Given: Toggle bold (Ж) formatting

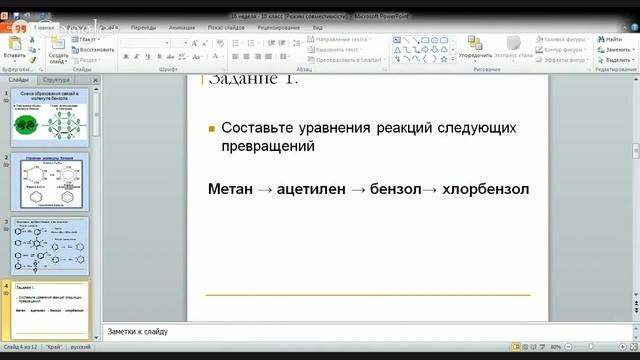Looking at the screenshot, I should (126, 57).
